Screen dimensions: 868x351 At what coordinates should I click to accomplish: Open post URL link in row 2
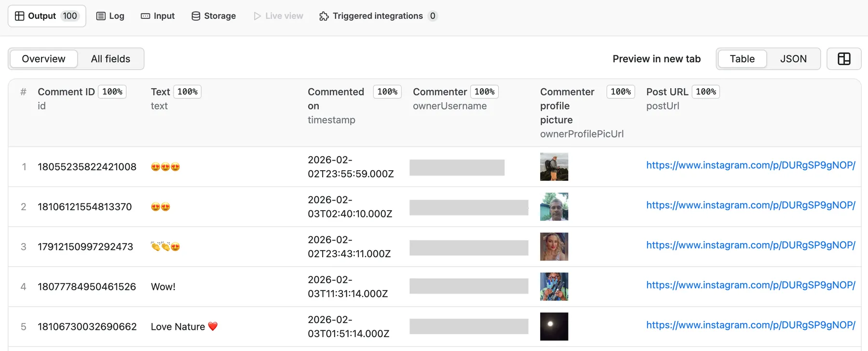[751, 205]
